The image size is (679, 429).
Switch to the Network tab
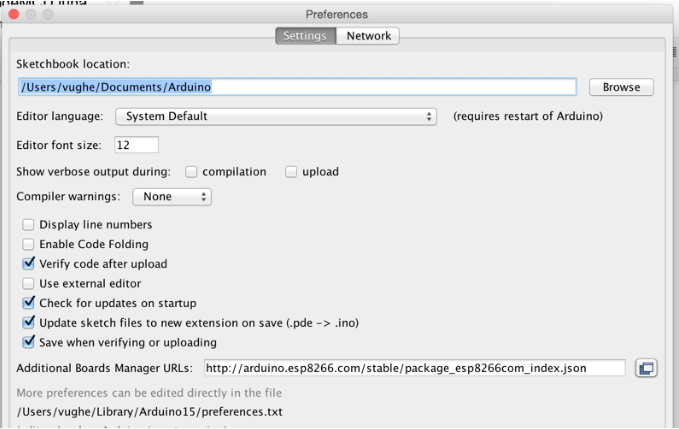point(368,36)
